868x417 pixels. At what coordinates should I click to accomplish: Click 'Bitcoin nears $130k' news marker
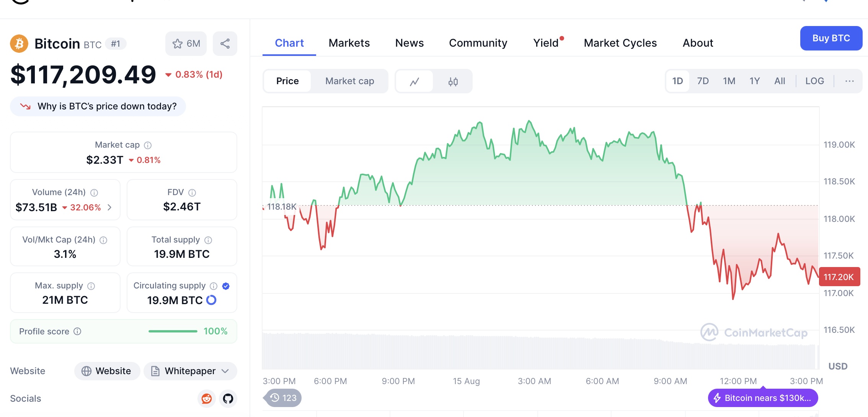[763, 398]
